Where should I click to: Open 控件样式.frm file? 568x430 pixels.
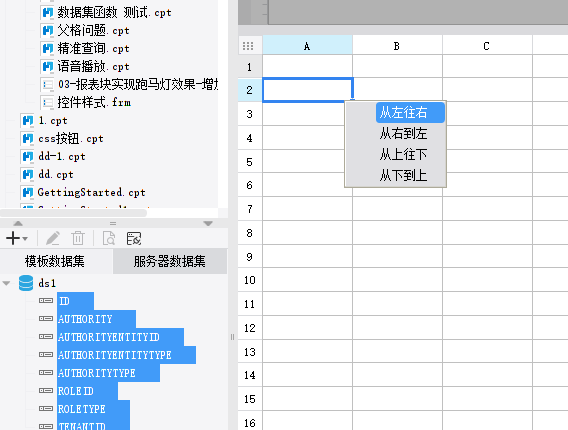pyautogui.click(x=94, y=103)
